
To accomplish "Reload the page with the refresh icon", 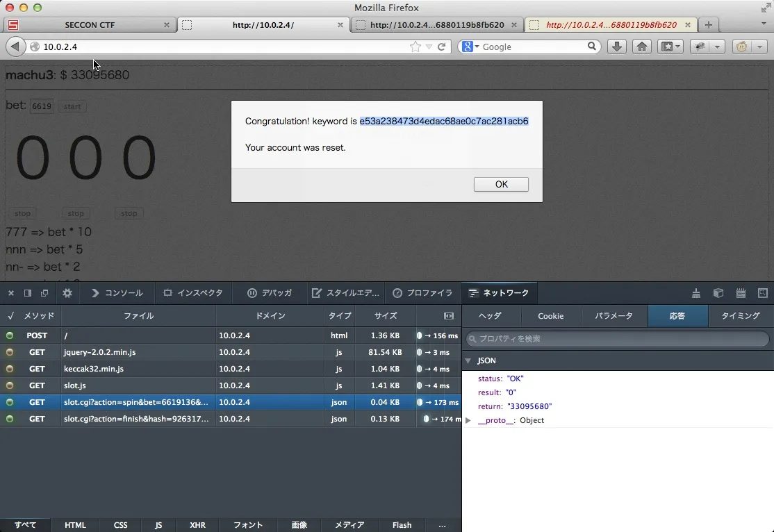I will 441,47.
